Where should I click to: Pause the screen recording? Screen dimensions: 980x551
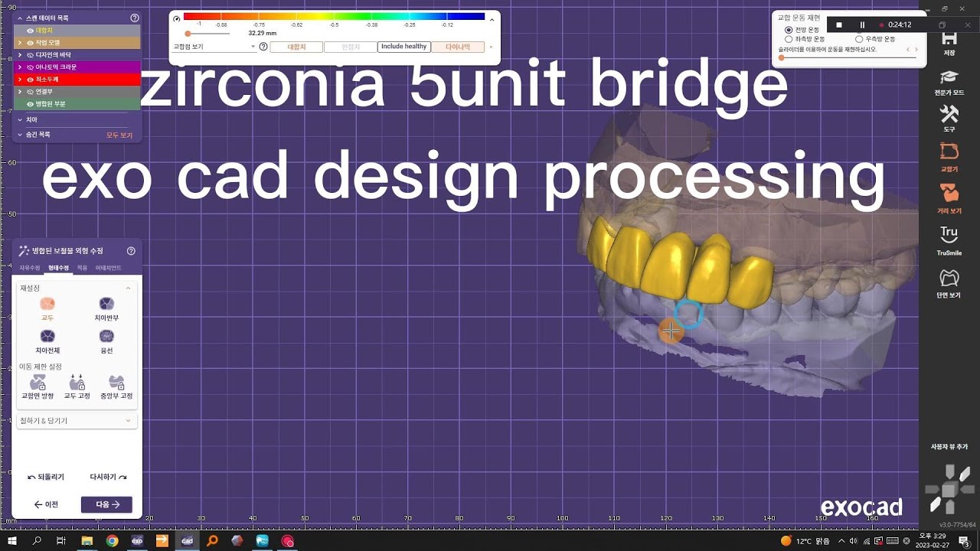point(862,24)
